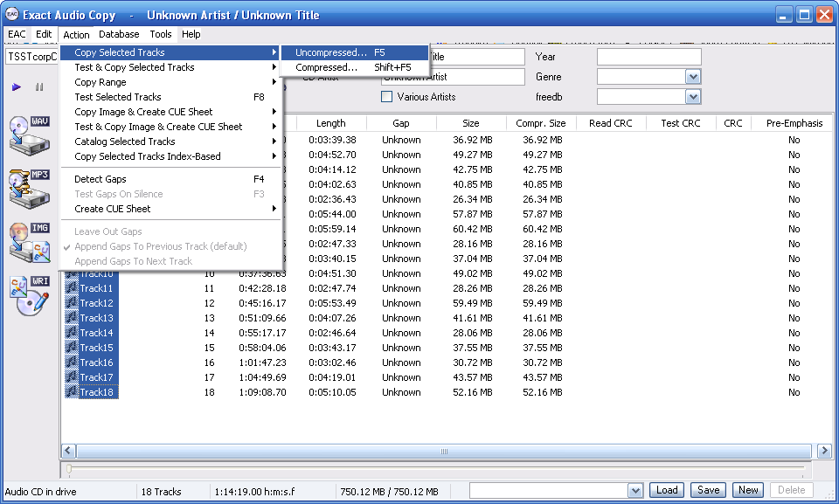
Task: Click the TSSTcorp drive selector field
Action: (x=31, y=57)
